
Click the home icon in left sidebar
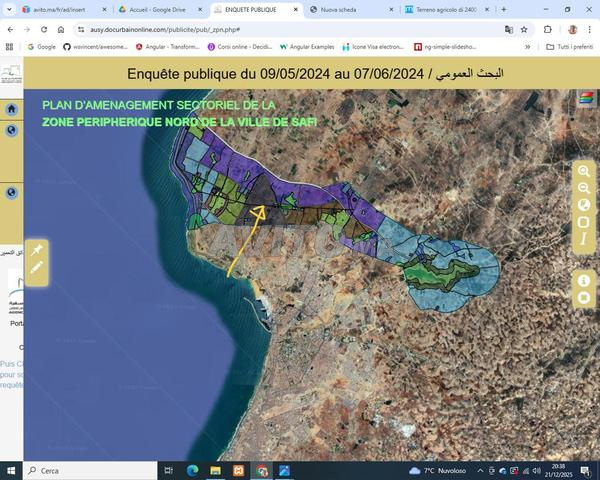click(x=11, y=109)
